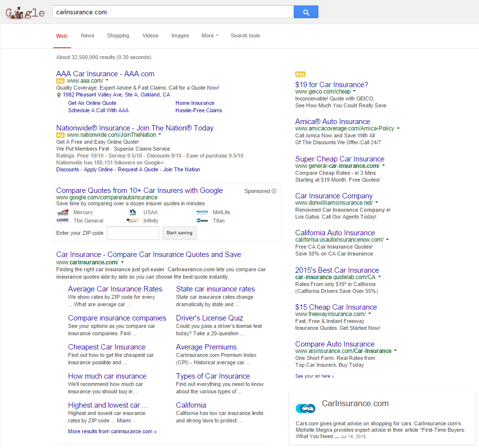Viewport: 479px width, 448px height.
Task: Click the MetLife insurer logo
Action: (202, 212)
